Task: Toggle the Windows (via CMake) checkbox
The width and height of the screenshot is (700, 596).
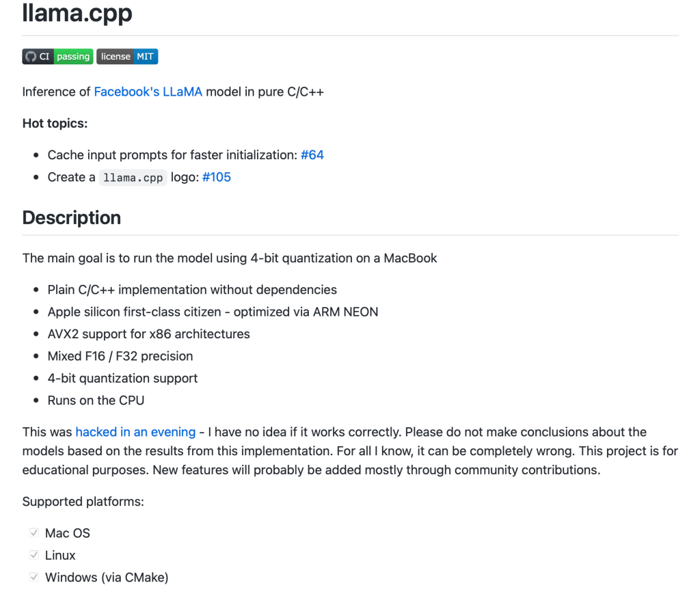Action: (x=33, y=578)
